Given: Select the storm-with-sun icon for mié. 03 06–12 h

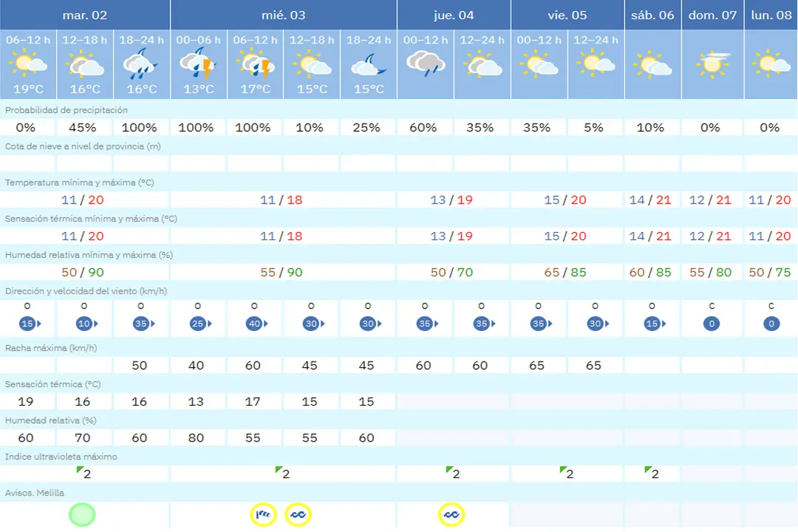Looking at the screenshot, I should tap(255, 64).
